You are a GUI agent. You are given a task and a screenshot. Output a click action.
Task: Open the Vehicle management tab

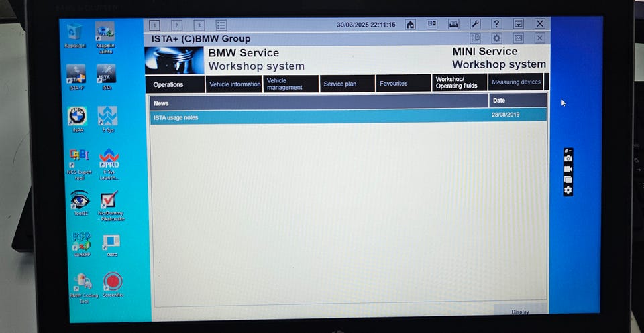click(x=290, y=84)
